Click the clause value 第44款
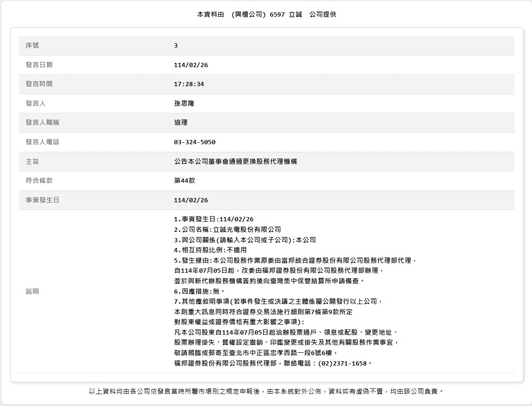The image size is (532, 406). click(184, 181)
